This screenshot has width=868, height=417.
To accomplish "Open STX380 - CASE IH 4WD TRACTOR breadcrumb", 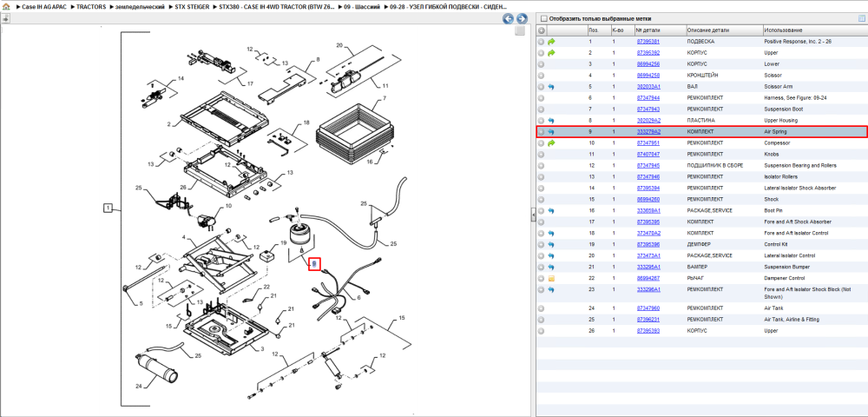I will coord(277,6).
